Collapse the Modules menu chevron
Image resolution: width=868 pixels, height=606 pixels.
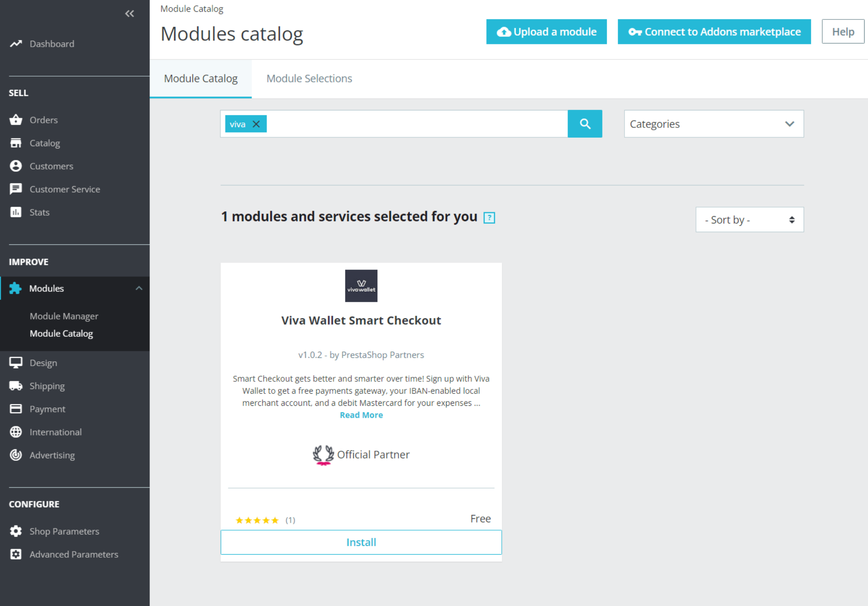pyautogui.click(x=139, y=288)
